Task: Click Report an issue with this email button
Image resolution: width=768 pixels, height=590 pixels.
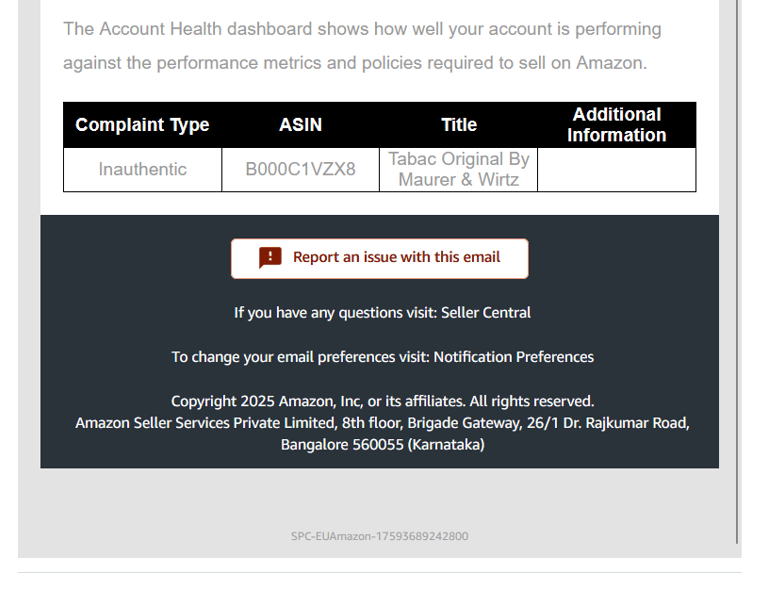Action: 380,259
